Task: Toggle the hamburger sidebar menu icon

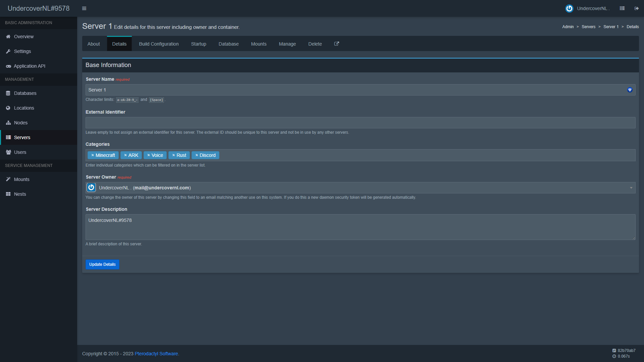Action: click(x=84, y=8)
